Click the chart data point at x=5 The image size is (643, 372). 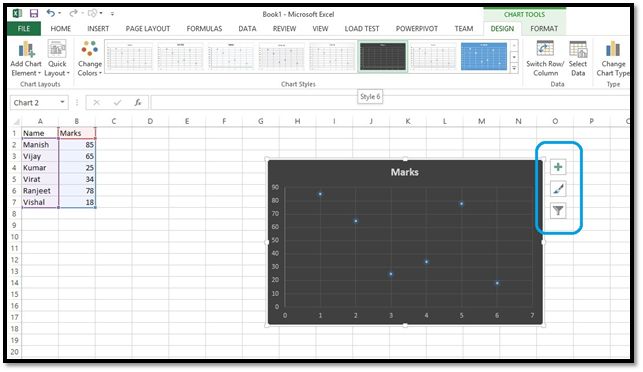coord(461,204)
